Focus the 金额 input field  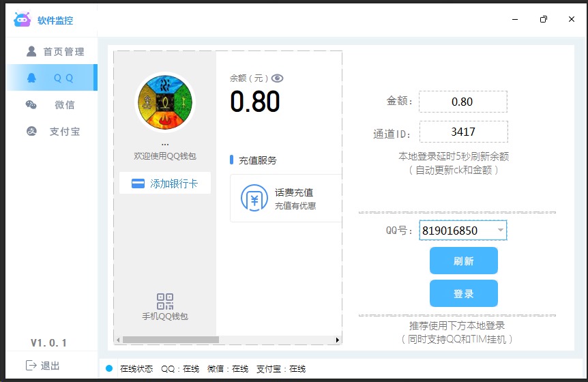[463, 102]
